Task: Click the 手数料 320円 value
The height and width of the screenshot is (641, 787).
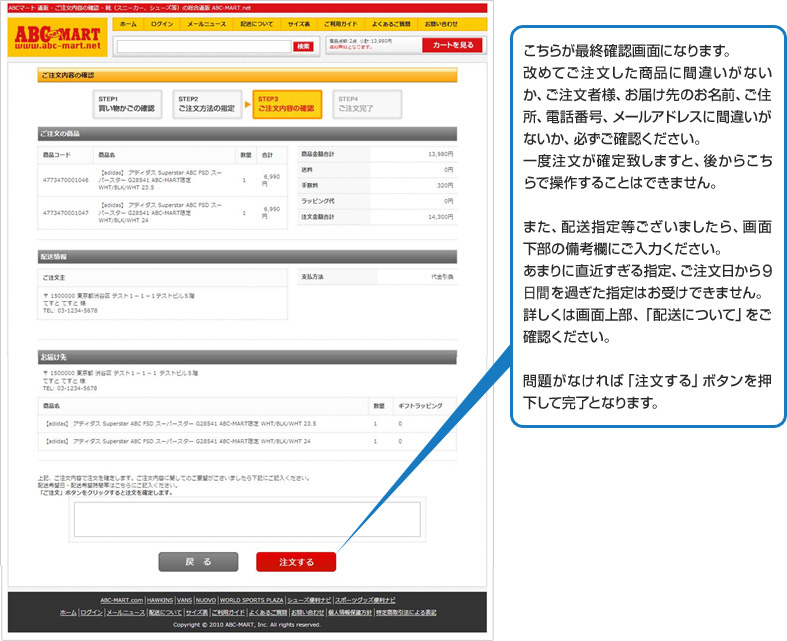Action: coord(445,185)
